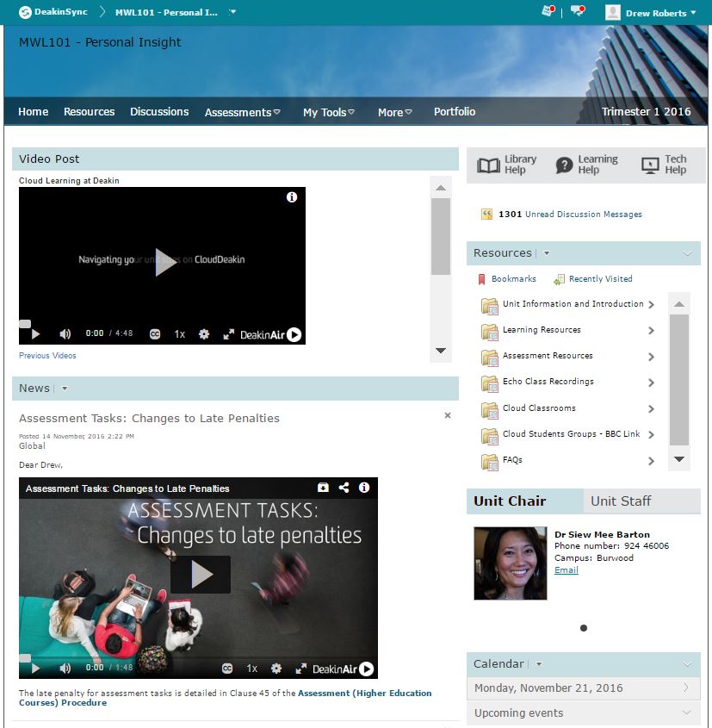The image size is (712, 728).
Task: Play the Cloud Learning video using center play button
Action: [165, 262]
